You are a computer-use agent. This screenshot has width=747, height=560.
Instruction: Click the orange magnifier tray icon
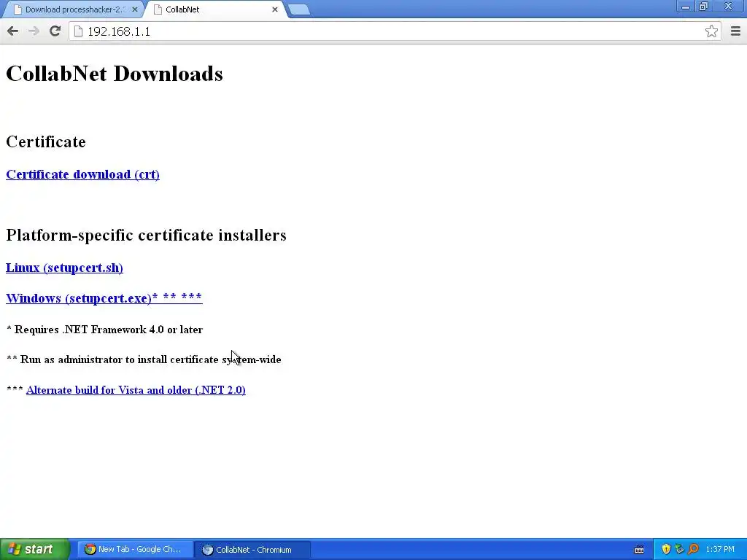[693, 550]
